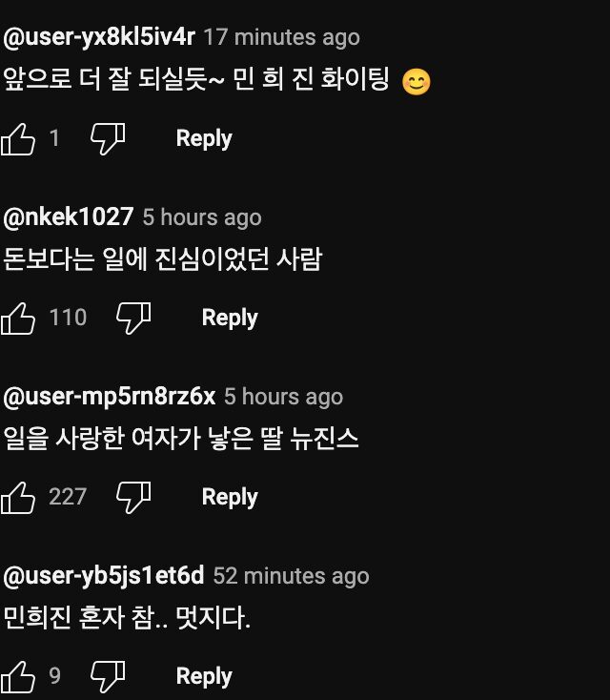The width and height of the screenshot is (610, 700).
Task: Reply to @user-mp5rn8rz6x's comment
Action: point(230,498)
